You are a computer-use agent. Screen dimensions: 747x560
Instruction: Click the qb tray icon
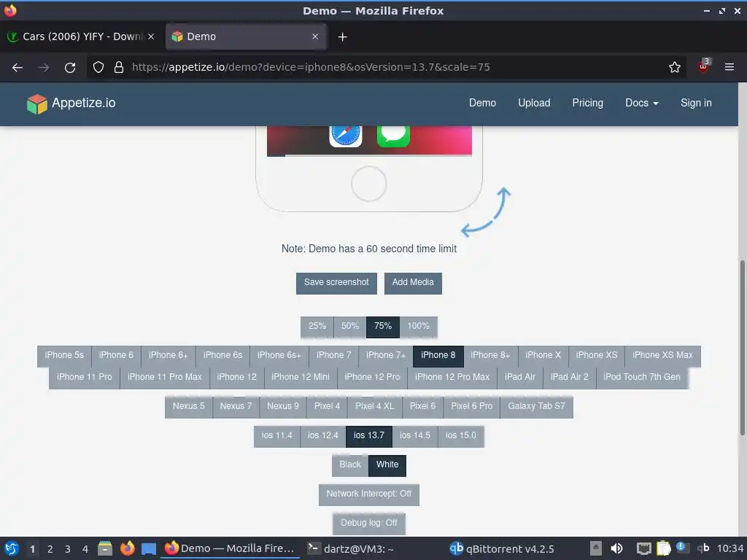pos(703,548)
